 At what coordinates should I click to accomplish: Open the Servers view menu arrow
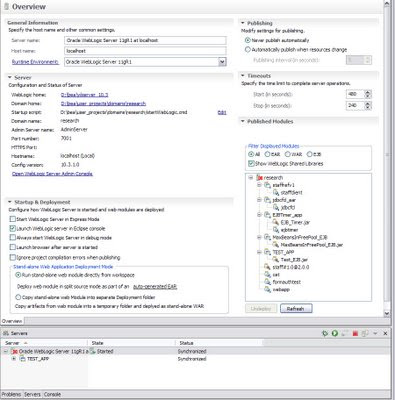[375, 333]
